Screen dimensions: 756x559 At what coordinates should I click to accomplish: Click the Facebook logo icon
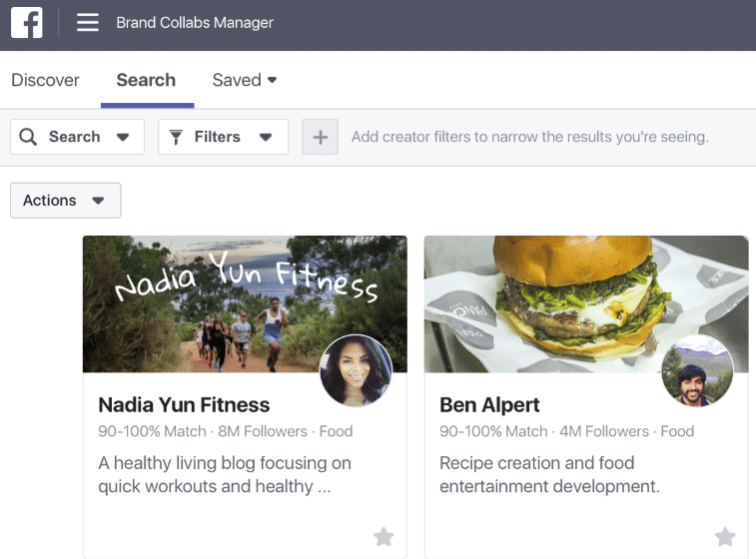click(x=27, y=22)
